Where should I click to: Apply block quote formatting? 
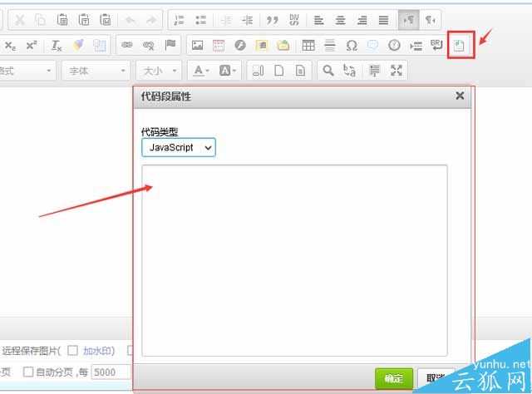[272, 20]
